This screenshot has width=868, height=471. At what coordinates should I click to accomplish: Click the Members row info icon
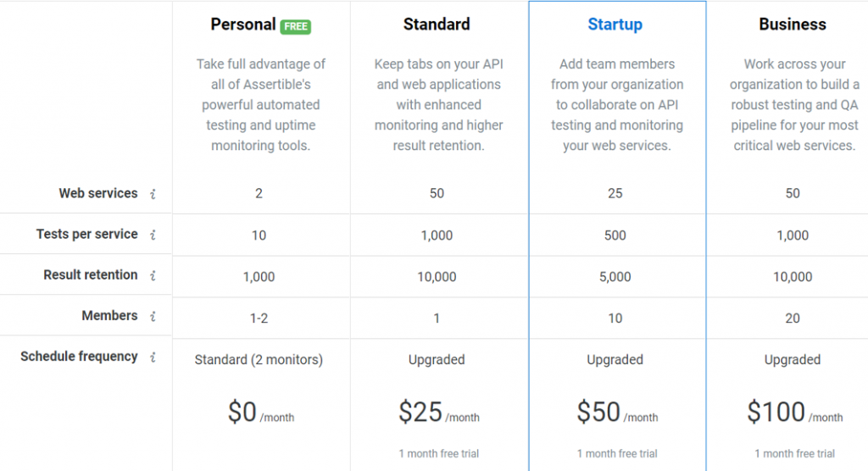click(153, 316)
